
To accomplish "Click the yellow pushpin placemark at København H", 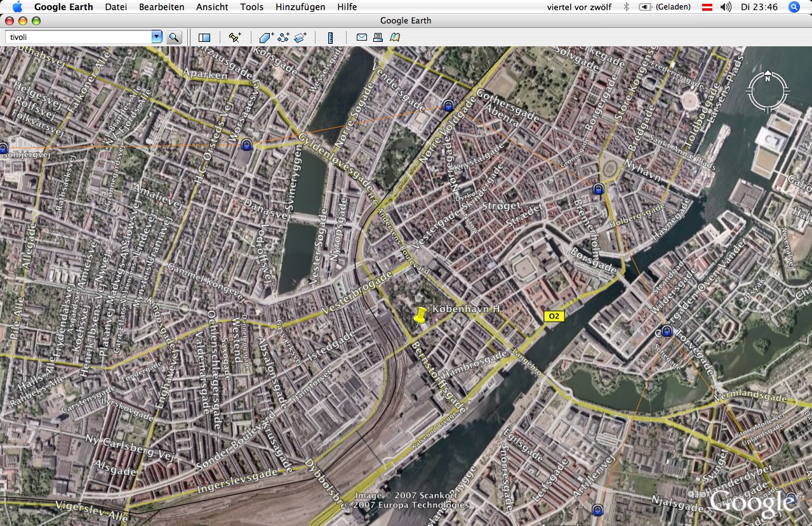I will [421, 315].
